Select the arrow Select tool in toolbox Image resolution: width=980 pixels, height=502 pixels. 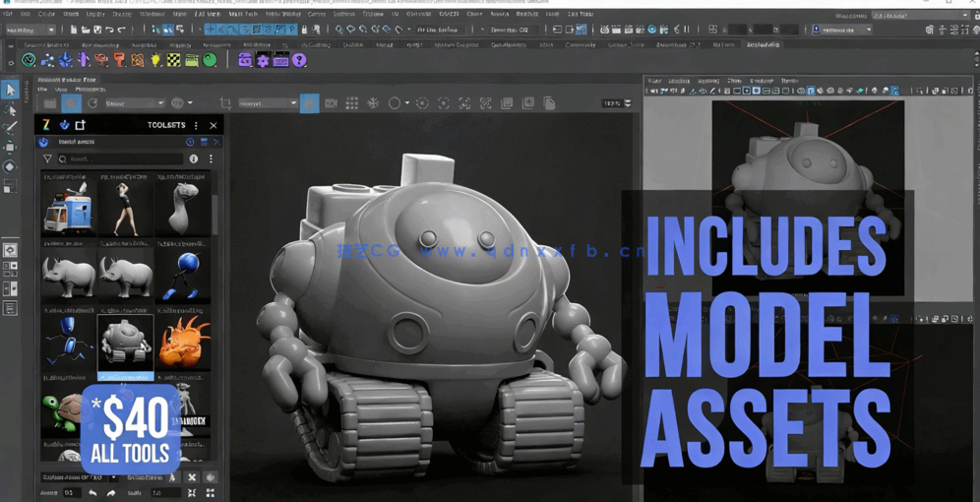point(11,90)
